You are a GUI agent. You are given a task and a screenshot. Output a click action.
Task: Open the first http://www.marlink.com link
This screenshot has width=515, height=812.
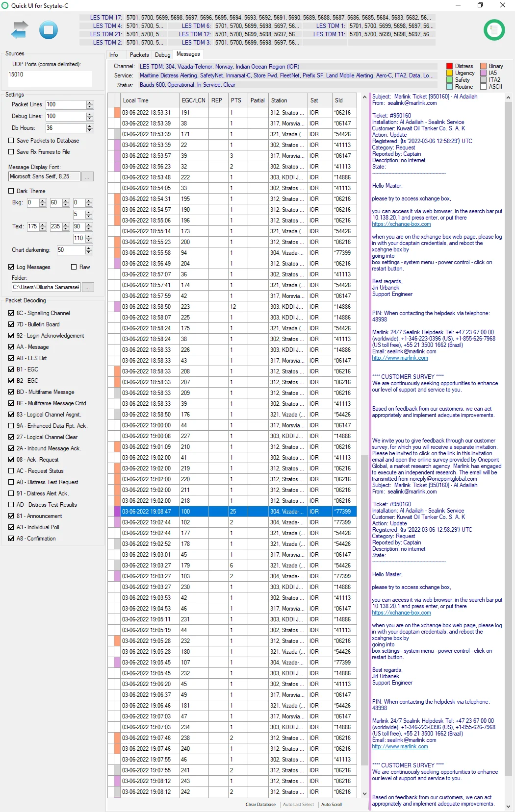[x=400, y=358]
